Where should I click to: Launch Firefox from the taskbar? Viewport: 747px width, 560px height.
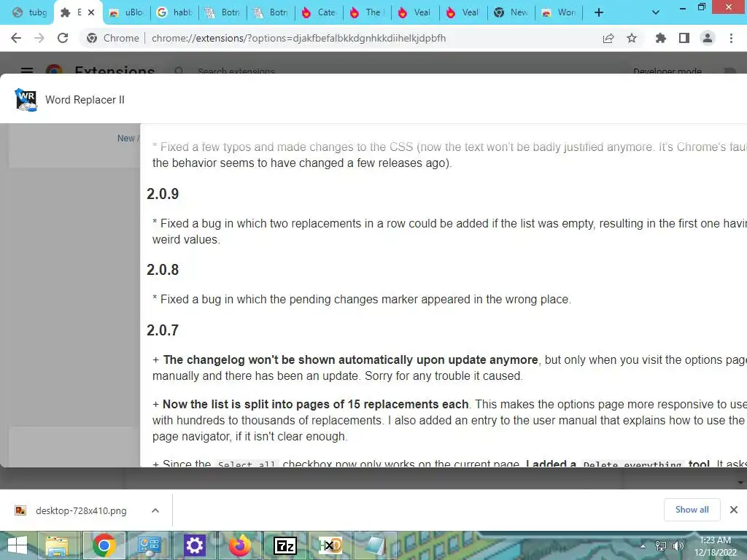tap(239, 545)
